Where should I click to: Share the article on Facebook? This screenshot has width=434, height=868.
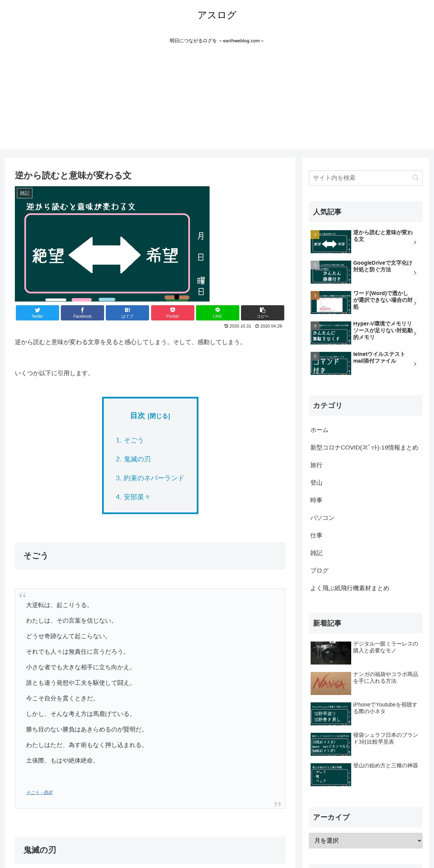(82, 313)
